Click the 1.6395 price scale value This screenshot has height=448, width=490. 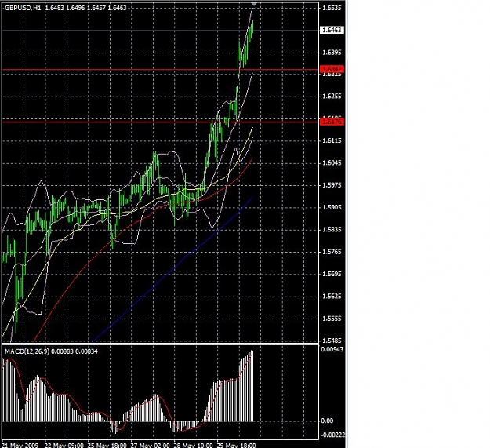(332, 53)
